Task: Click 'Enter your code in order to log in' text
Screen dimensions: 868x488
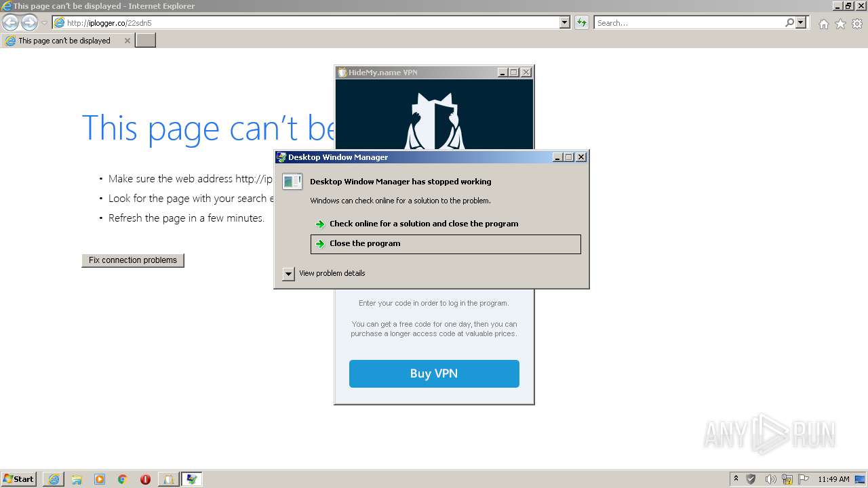Action: [x=434, y=304]
